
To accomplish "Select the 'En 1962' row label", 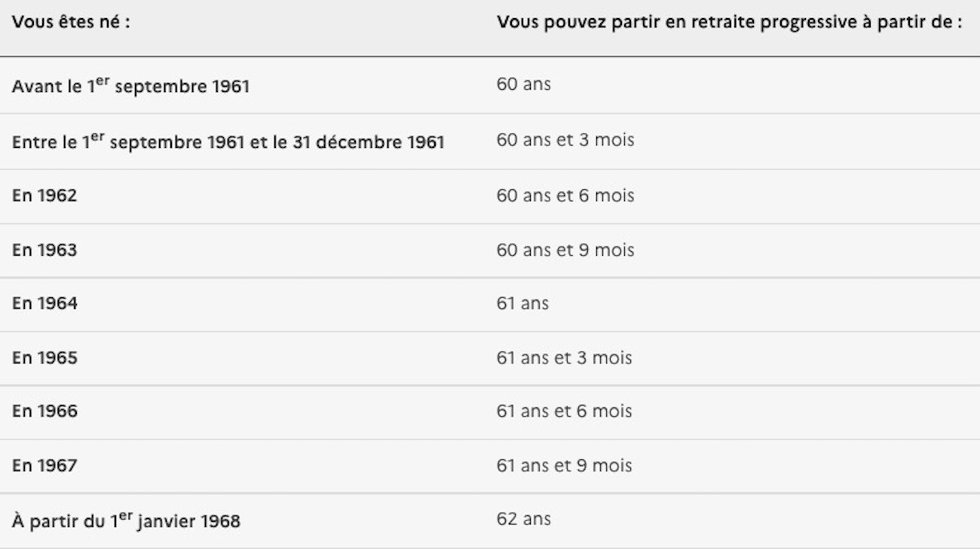I will (44, 196).
